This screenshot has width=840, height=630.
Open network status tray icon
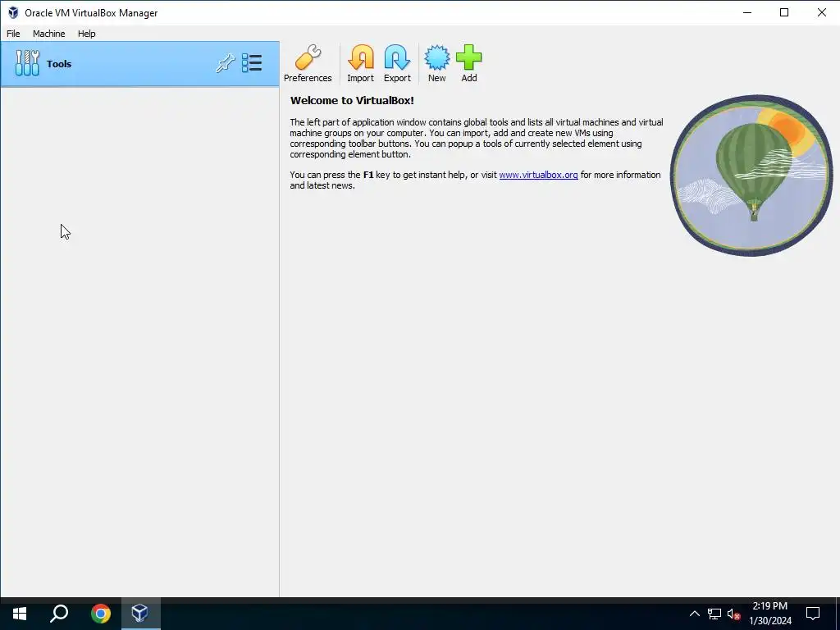pyautogui.click(x=714, y=614)
